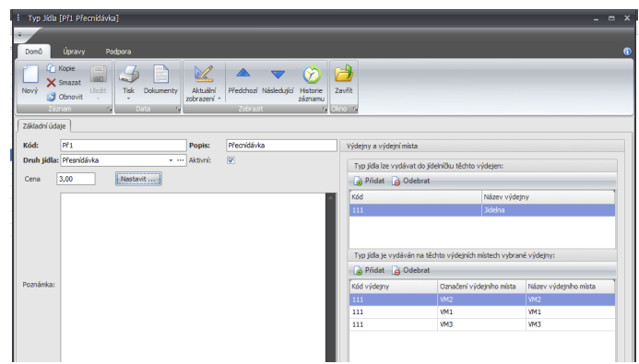Viewport: 639px width, 364px height.
Task: Select the VM1 row in the lower table
Action: click(x=482, y=311)
